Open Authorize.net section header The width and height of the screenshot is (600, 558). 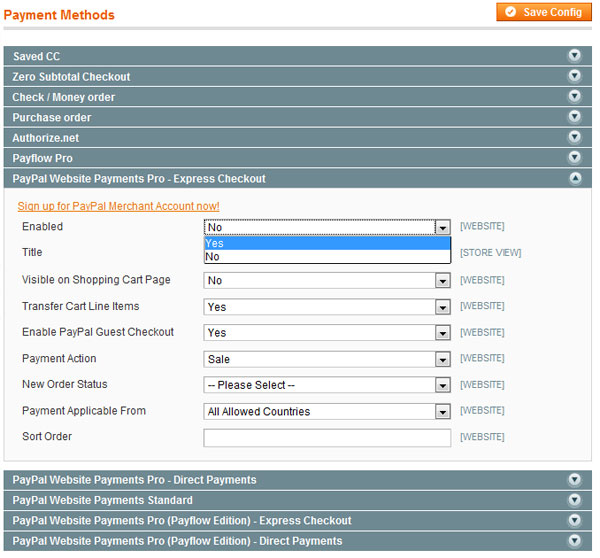click(x=298, y=138)
